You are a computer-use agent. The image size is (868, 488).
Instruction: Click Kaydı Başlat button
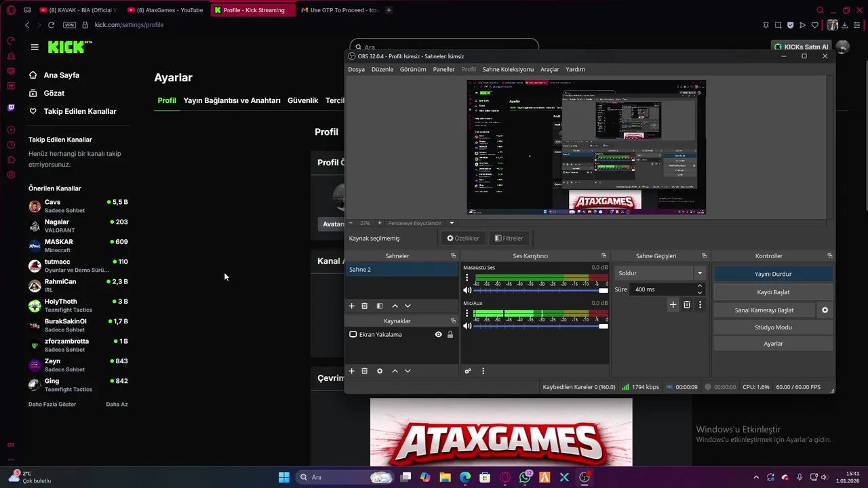773,292
